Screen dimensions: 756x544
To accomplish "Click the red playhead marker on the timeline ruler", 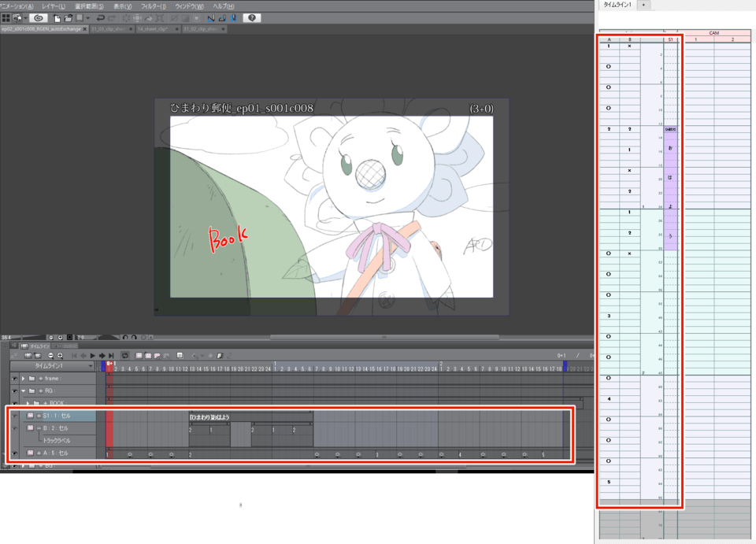I will coord(109,367).
